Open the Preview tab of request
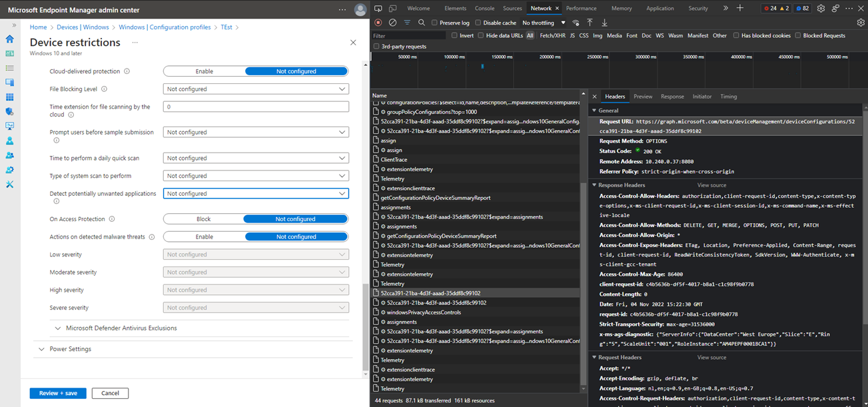This screenshot has height=407, width=868. 643,97
